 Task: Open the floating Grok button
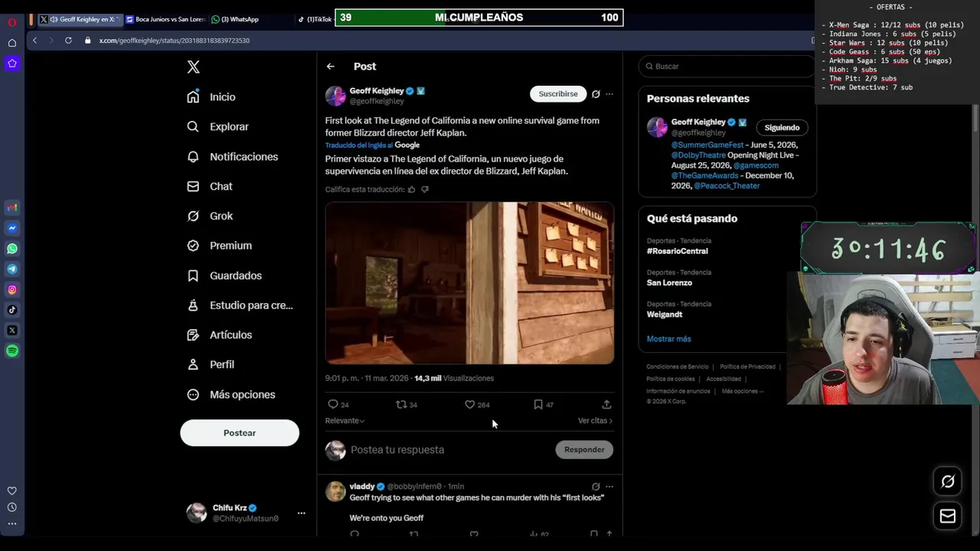[x=948, y=481]
